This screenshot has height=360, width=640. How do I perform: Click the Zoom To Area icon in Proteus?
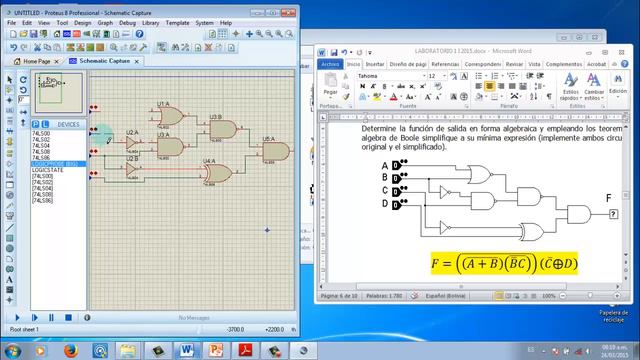click(289, 34)
